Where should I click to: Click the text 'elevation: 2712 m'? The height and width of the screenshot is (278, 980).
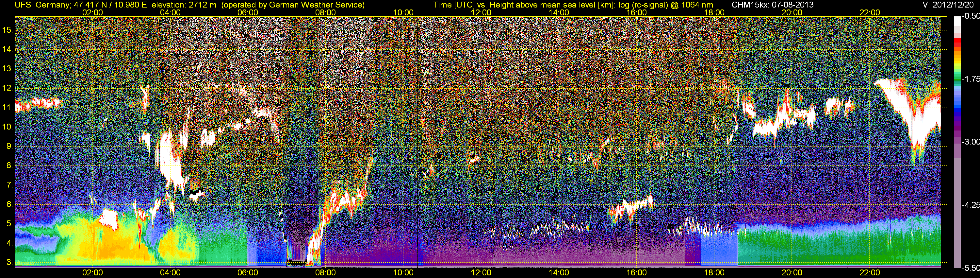184,5
